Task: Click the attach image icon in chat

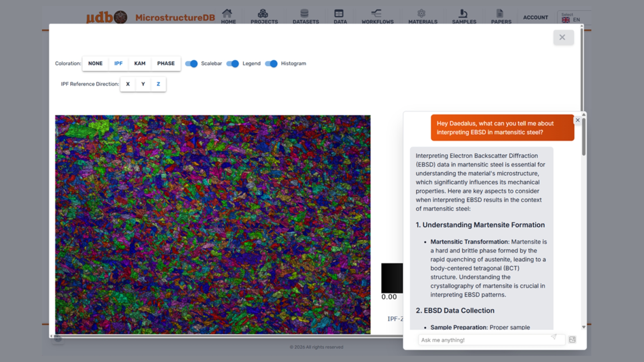Action: click(x=572, y=340)
